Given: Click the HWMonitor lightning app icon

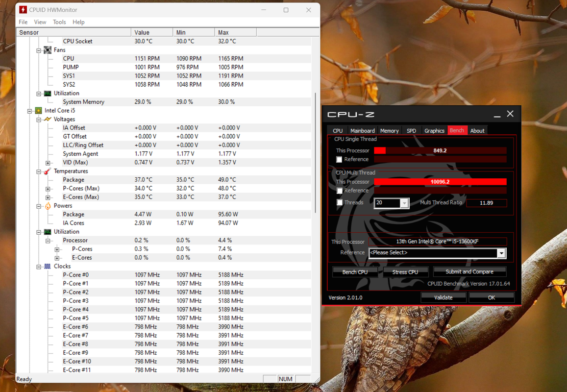Looking at the screenshot, I should tap(23, 10).
